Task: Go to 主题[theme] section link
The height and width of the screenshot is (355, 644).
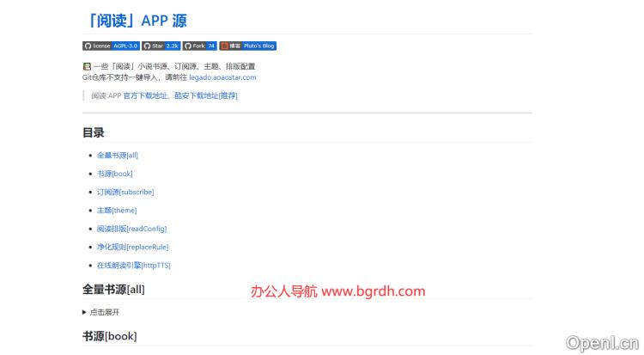Action: click(x=117, y=211)
